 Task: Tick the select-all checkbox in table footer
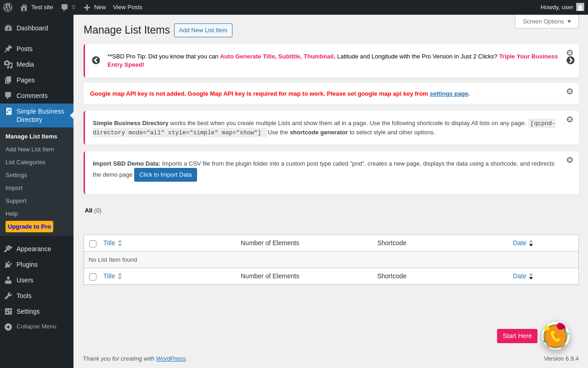[93, 277]
